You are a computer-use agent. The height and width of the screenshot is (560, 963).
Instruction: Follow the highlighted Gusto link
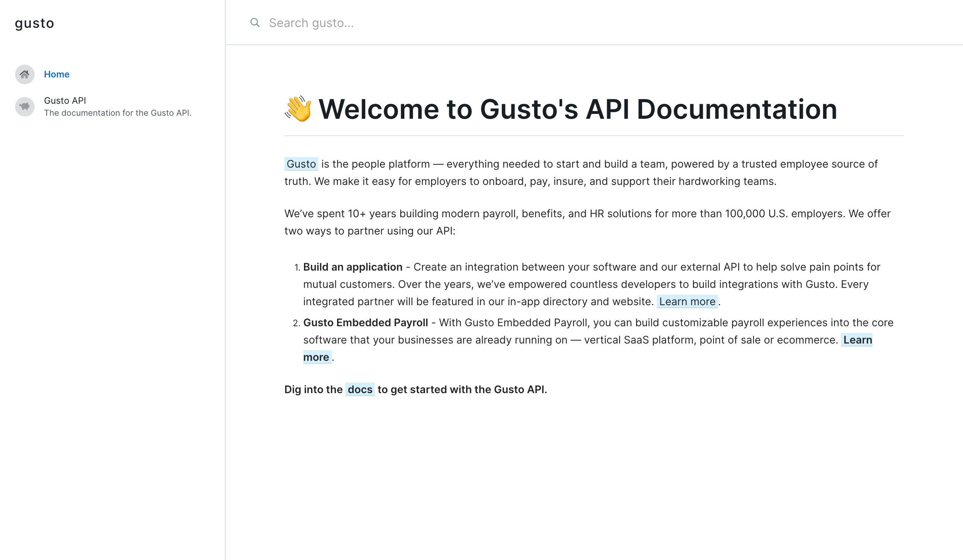point(301,164)
